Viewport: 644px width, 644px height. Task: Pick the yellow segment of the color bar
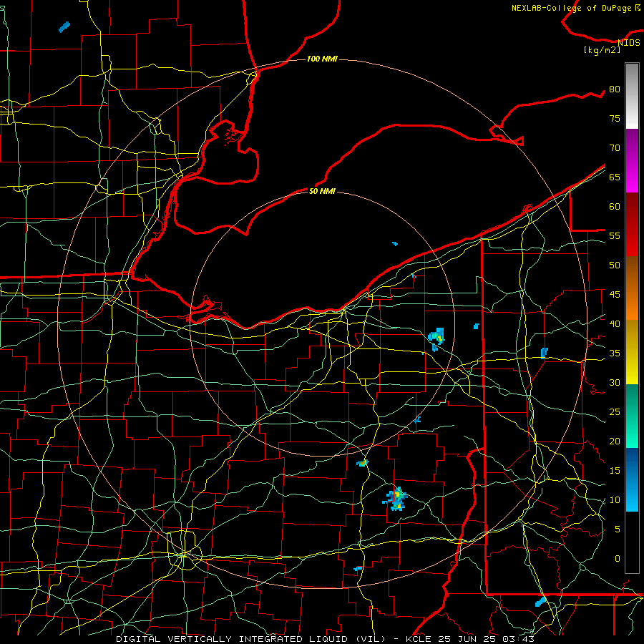coord(632,352)
